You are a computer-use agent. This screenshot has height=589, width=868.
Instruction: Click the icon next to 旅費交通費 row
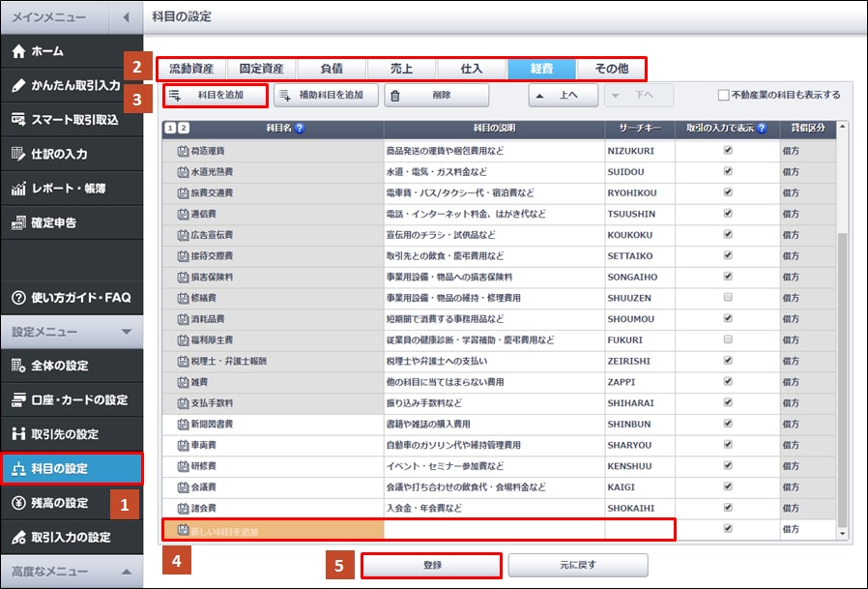tap(183, 193)
